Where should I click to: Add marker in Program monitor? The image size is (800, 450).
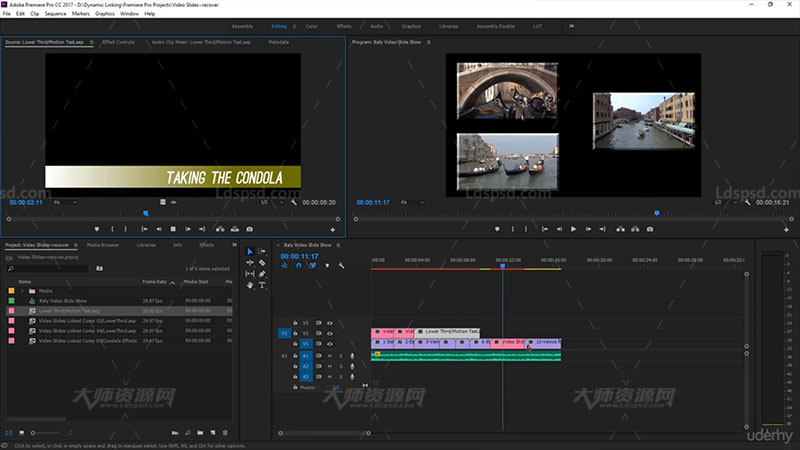(x=497, y=230)
